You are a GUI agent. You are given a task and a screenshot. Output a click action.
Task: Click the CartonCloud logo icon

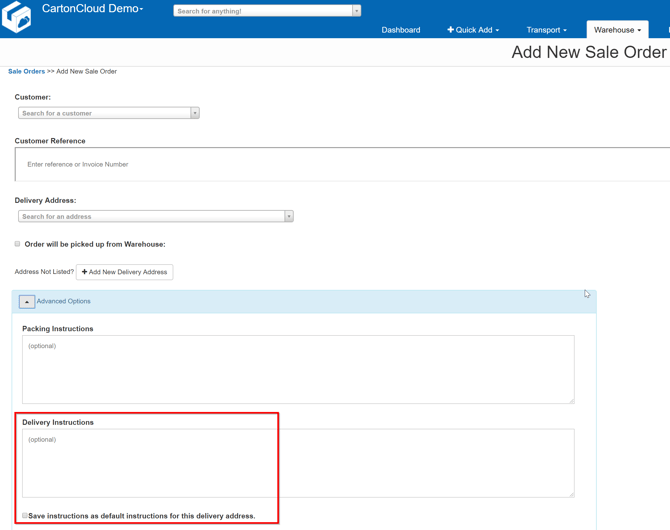(x=17, y=16)
